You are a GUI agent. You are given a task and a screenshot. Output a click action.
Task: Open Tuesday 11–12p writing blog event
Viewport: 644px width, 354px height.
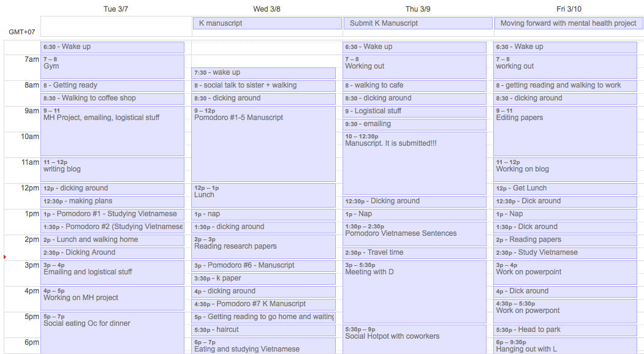[x=113, y=170]
